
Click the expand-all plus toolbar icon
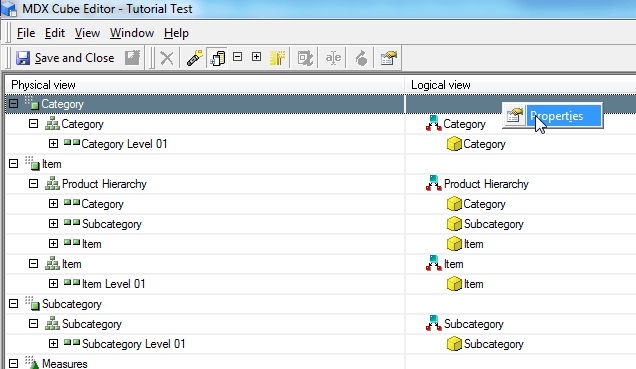(x=256, y=57)
